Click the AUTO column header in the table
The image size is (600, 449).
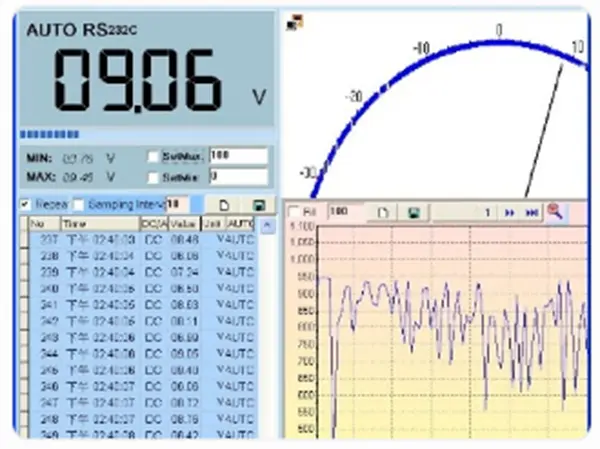coord(240,224)
